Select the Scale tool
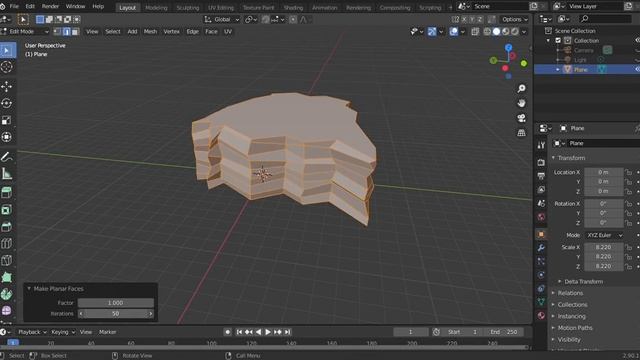Viewport: 640px width, 360px height. point(7,120)
